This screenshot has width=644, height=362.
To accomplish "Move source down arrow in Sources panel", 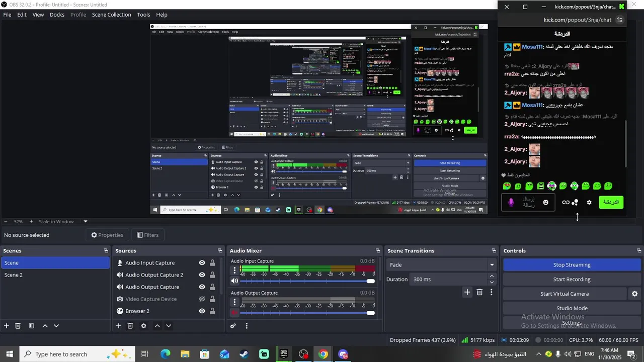I will [x=169, y=326].
